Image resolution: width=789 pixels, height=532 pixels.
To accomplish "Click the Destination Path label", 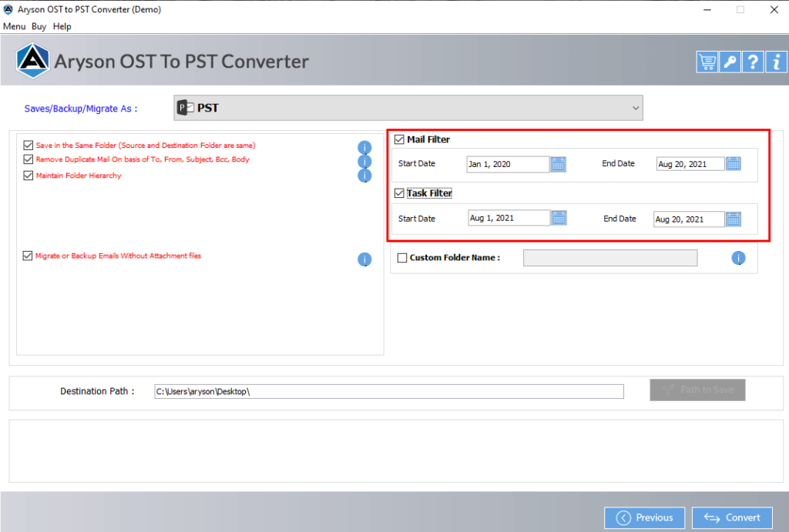I will [97, 391].
